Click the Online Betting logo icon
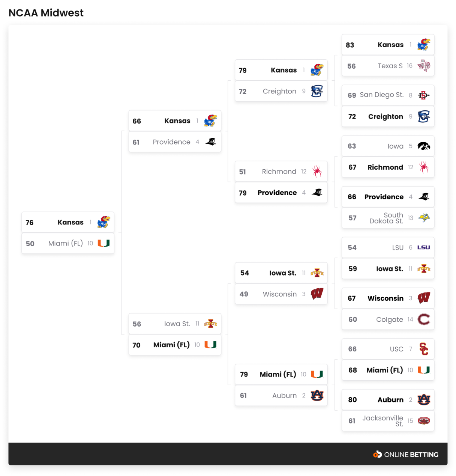Image resolution: width=456 pixels, height=476 pixels. pos(377,454)
